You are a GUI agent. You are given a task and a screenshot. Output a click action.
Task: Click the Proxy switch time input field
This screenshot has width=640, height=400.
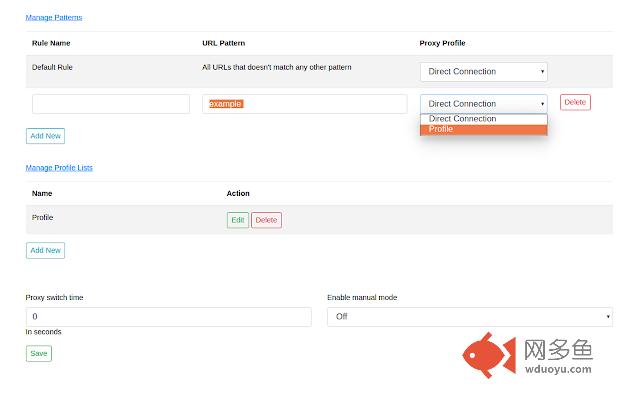coord(168,316)
